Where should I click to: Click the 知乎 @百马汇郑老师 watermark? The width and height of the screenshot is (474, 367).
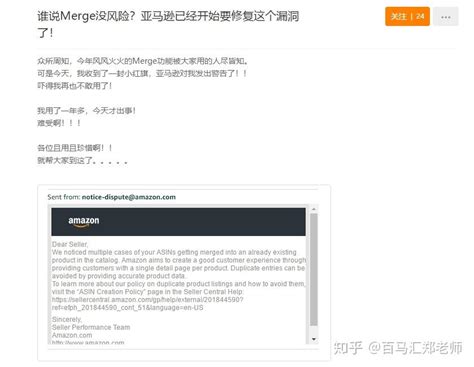pyautogui.click(x=398, y=348)
